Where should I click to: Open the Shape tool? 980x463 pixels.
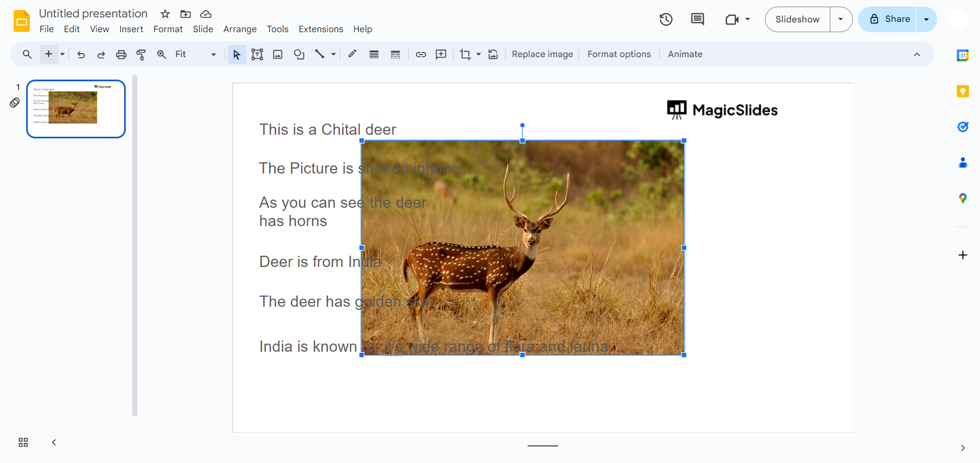click(x=299, y=55)
